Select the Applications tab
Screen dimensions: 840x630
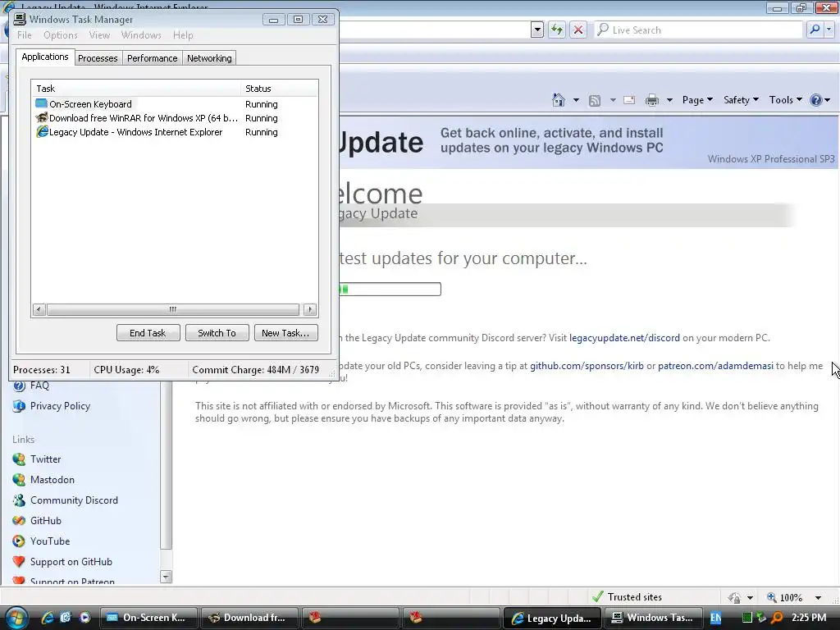45,57
